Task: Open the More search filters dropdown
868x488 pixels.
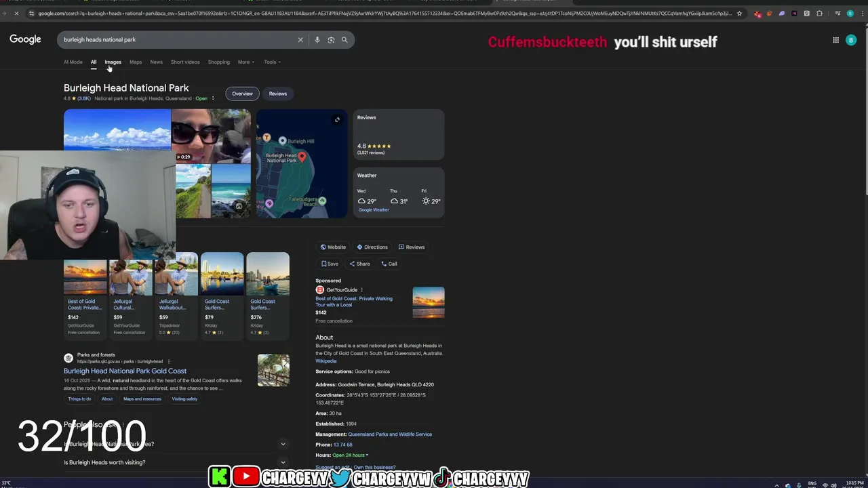Action: click(245, 62)
